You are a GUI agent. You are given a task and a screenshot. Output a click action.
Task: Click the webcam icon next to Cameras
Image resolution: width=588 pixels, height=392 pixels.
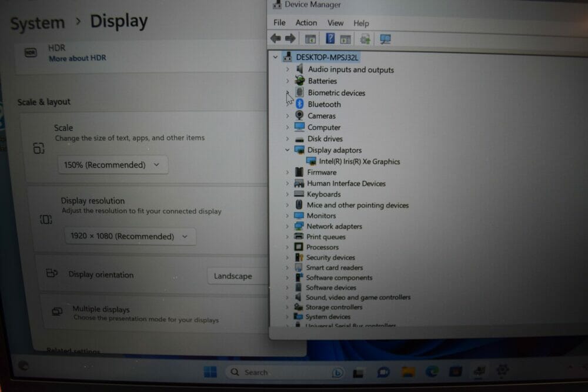(x=299, y=115)
